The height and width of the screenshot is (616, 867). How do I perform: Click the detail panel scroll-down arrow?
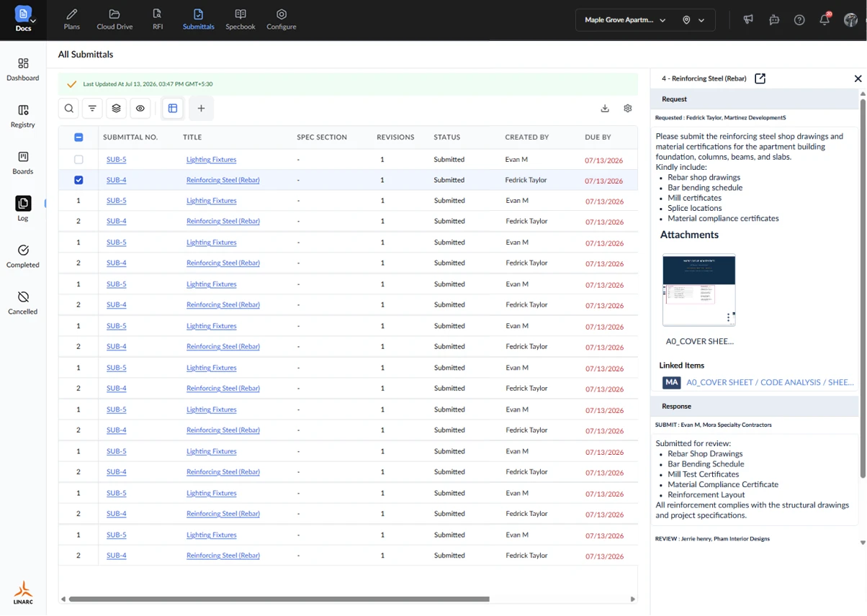coord(863,543)
